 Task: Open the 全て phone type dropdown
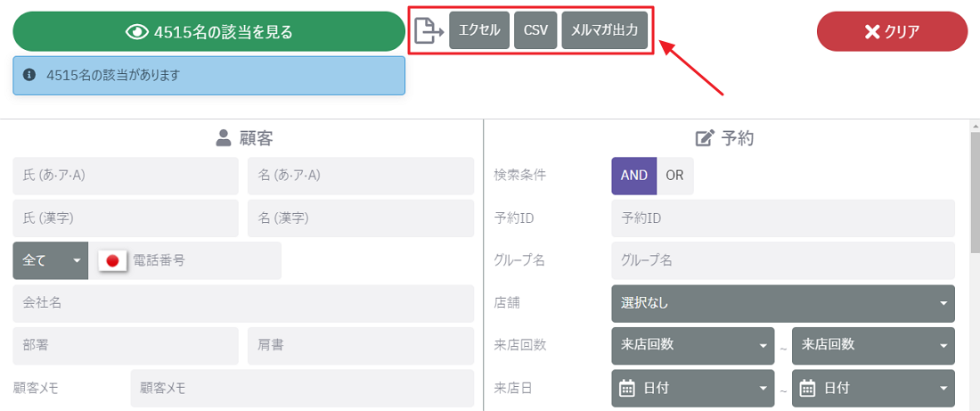click(x=51, y=260)
